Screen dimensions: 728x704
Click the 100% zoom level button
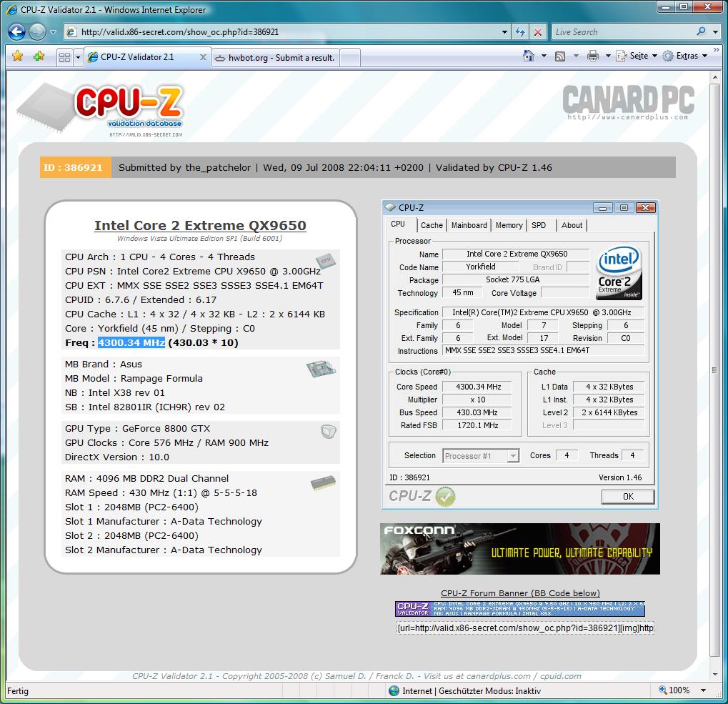[674, 690]
